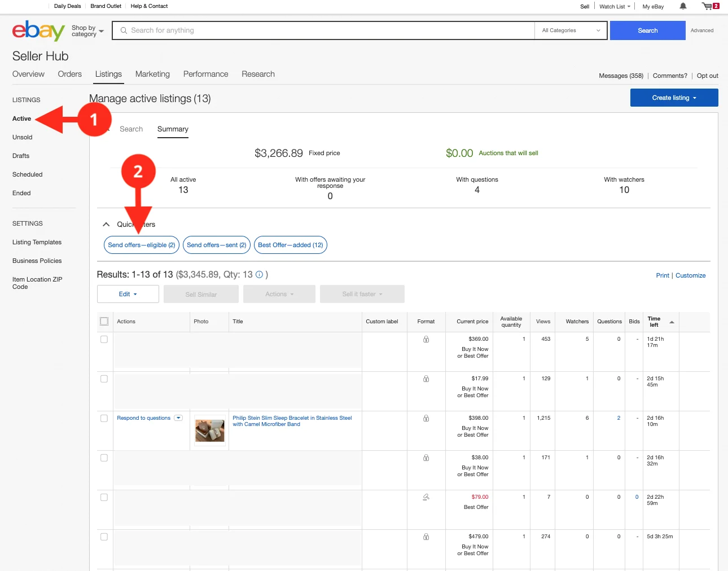Expand the Actions dropdown above the table
Image resolution: width=728 pixels, height=571 pixels.
279,293
